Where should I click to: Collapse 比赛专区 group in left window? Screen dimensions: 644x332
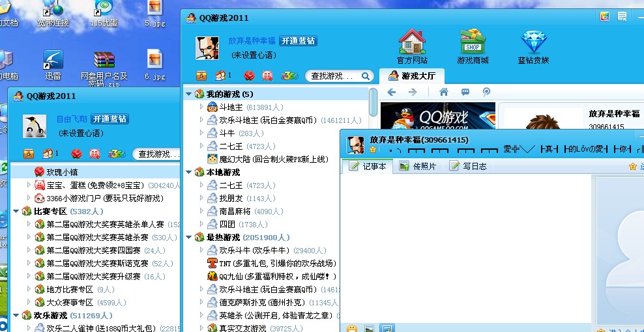click(x=16, y=212)
